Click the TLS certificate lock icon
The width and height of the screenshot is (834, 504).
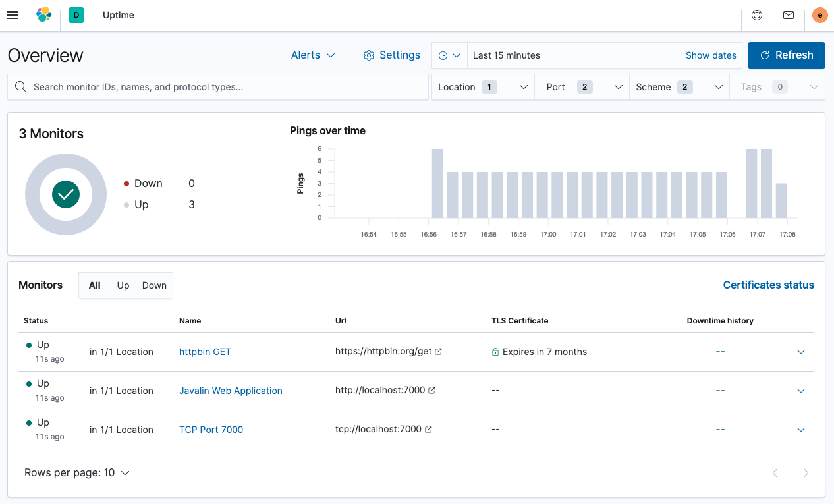point(495,351)
